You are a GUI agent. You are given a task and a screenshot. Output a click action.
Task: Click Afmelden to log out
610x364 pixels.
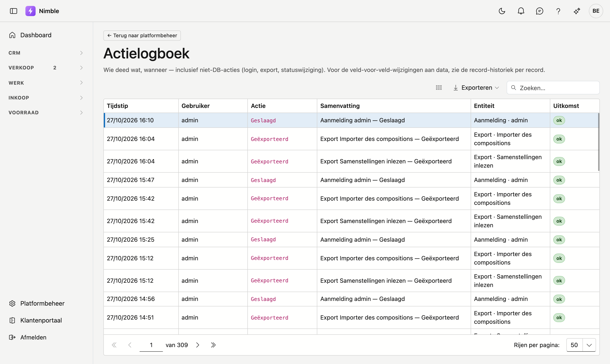tap(46, 337)
